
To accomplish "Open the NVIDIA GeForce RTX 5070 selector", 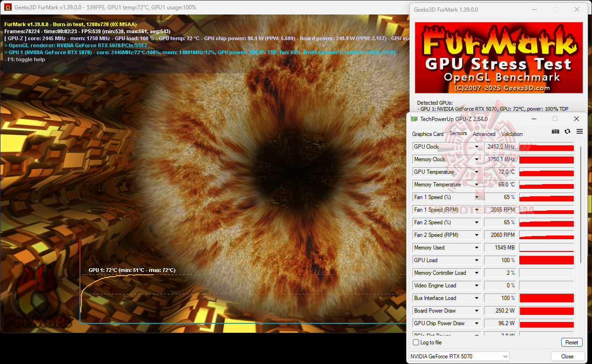I will click(459, 357).
